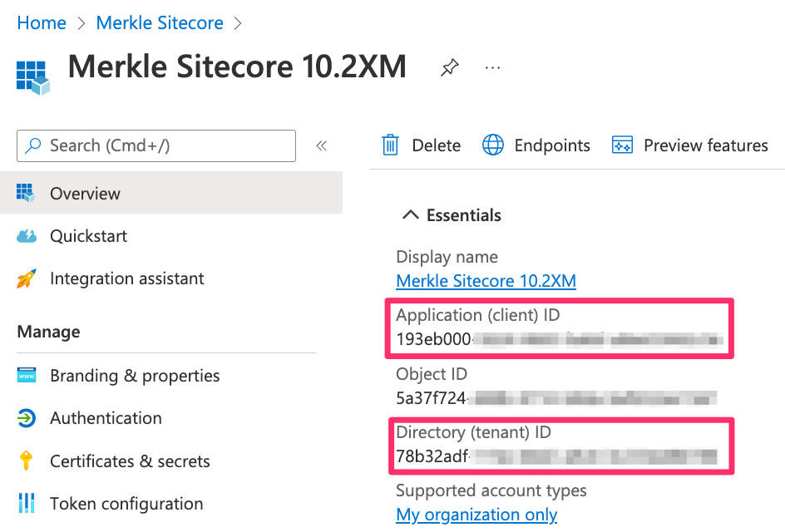The width and height of the screenshot is (785, 532).
Task: Open the Endpoints panel
Action: point(552,145)
